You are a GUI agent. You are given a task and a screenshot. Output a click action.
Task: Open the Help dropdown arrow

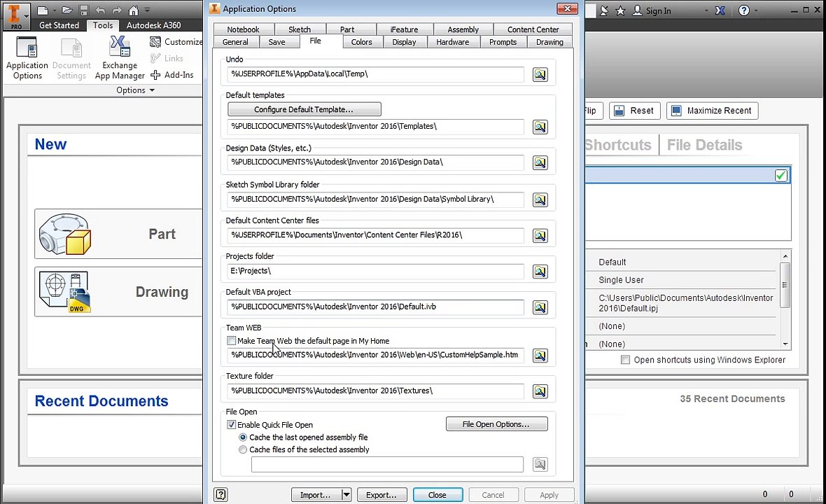coord(756,10)
